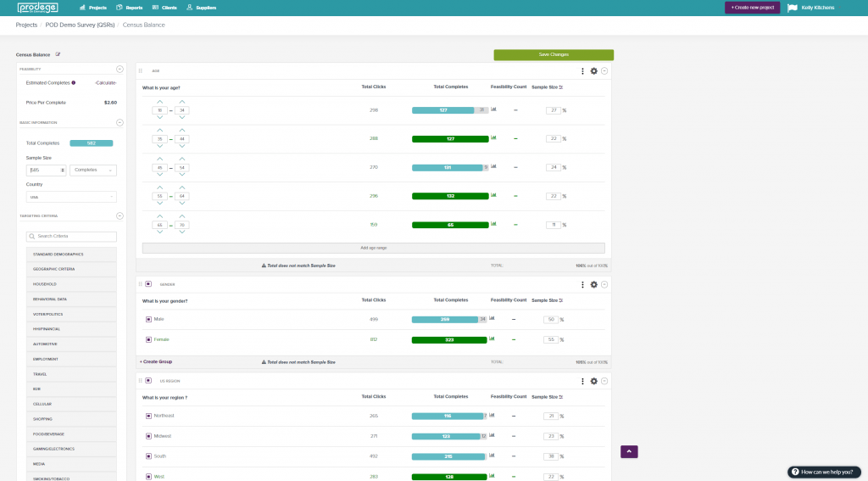Collapse the Gender section
The height and width of the screenshot is (481, 868).
pyautogui.click(x=604, y=284)
